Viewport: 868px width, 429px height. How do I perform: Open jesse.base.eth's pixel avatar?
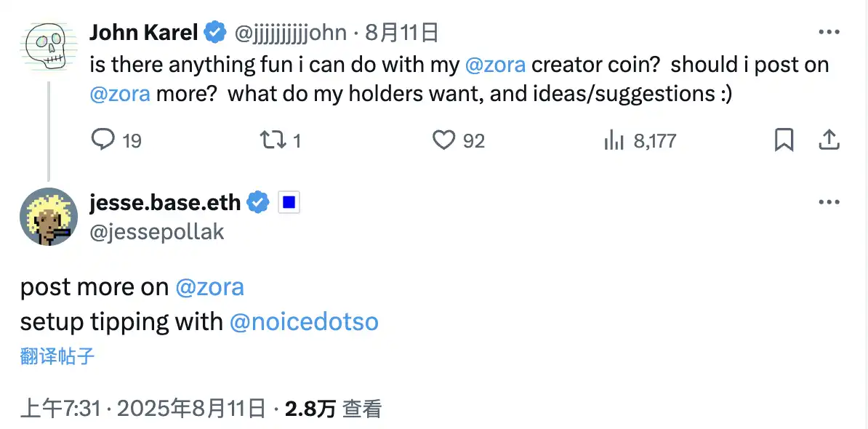pos(49,217)
